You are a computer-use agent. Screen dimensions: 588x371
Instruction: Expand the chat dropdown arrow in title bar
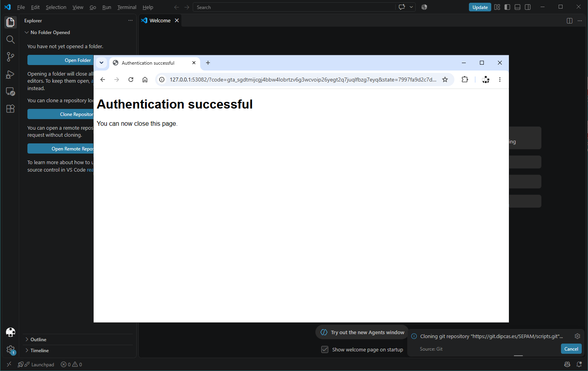(x=411, y=7)
